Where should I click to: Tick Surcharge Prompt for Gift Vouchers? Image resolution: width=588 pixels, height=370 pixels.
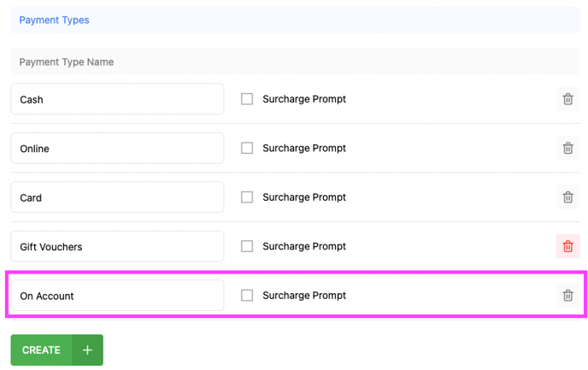coord(247,246)
